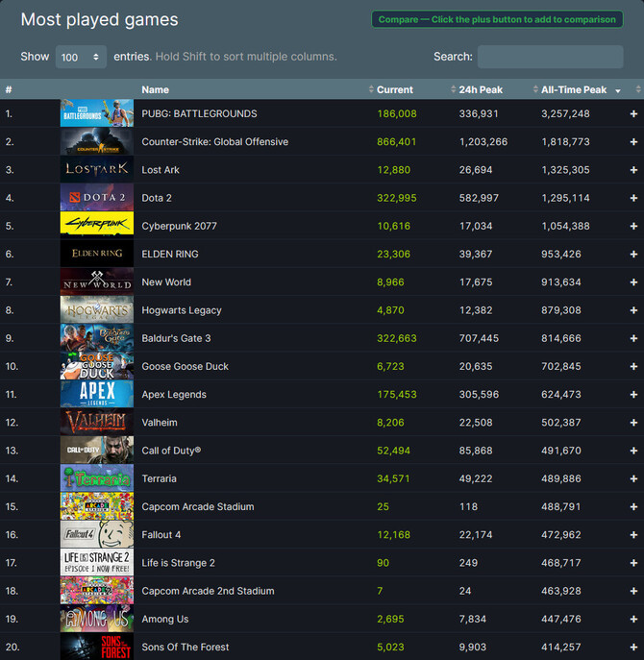Viewport: 644px width, 660px height.
Task: Add PUBG: BATTLEGROUNDS to comparison with plus icon
Action: pos(633,114)
